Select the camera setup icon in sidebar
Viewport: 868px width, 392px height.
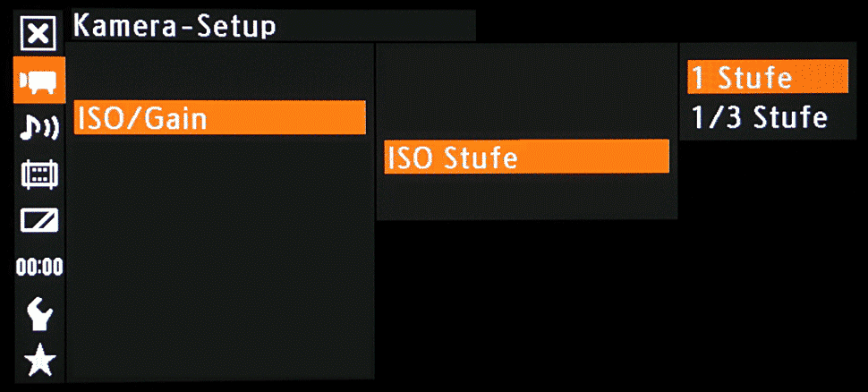point(37,81)
